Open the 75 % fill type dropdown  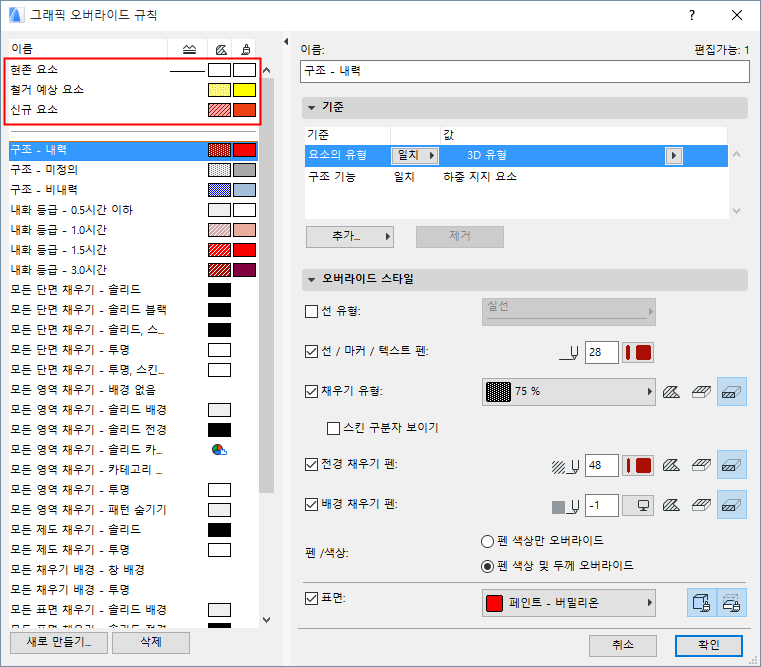pos(568,392)
